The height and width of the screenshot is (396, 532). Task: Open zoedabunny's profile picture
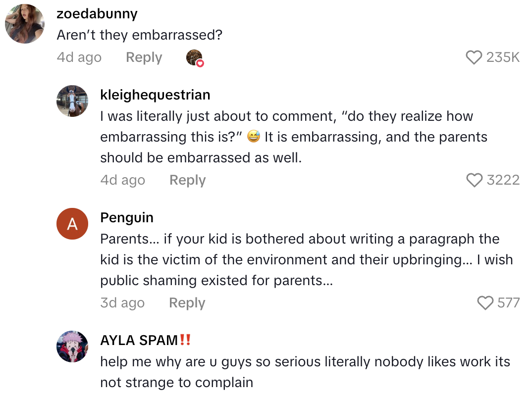pyautogui.click(x=24, y=24)
